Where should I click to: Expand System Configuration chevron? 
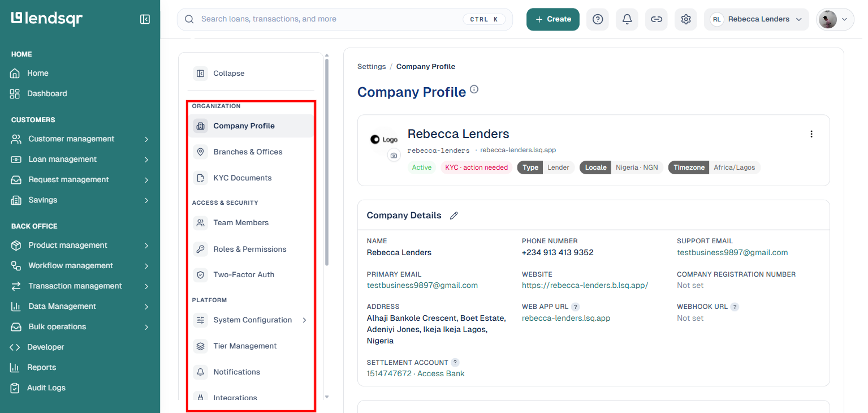click(x=304, y=320)
